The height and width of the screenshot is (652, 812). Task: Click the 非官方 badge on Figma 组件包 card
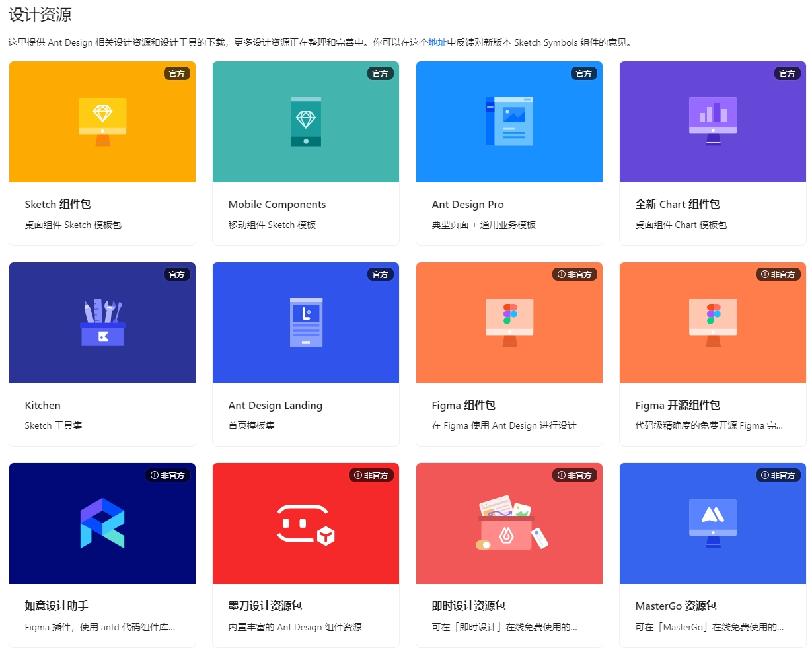[x=575, y=274]
